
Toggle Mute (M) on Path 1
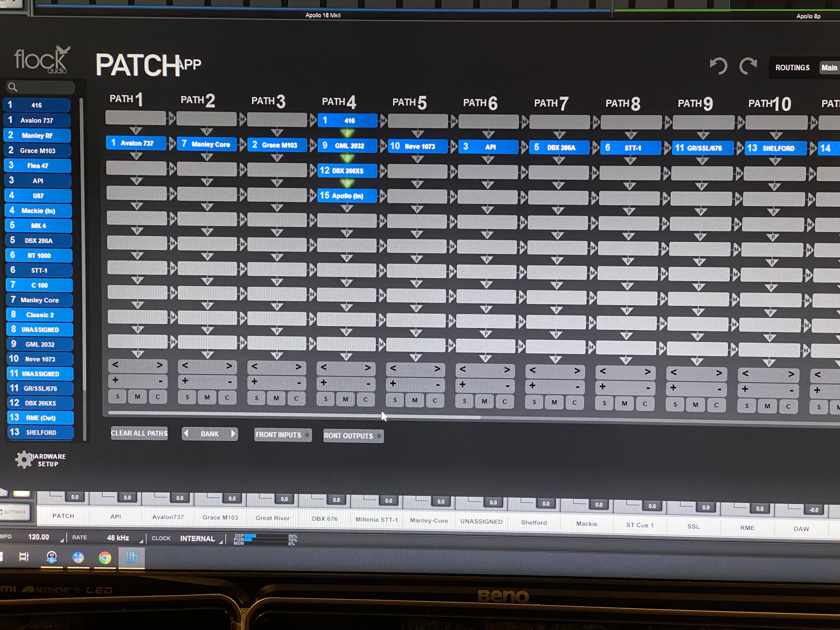(137, 396)
